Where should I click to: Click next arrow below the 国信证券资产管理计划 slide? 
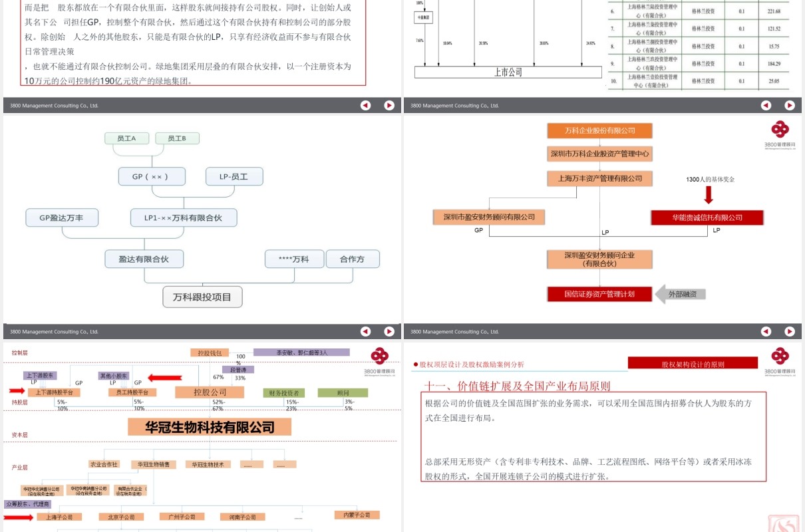point(790,331)
